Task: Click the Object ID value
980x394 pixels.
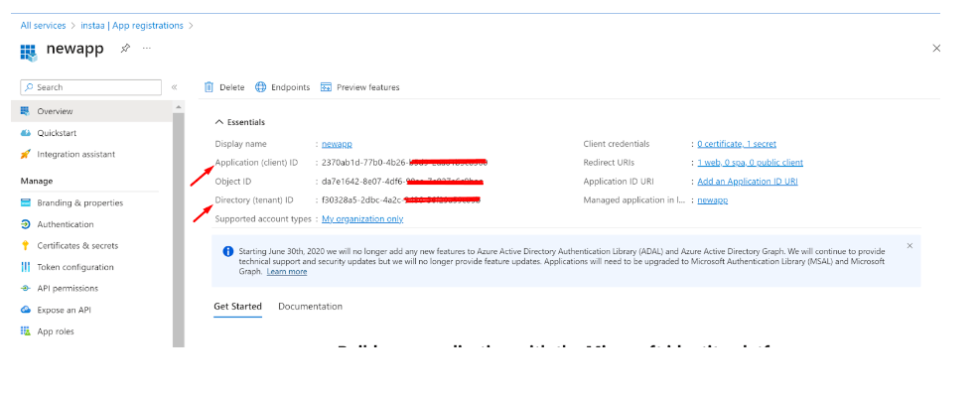Action: (x=402, y=182)
